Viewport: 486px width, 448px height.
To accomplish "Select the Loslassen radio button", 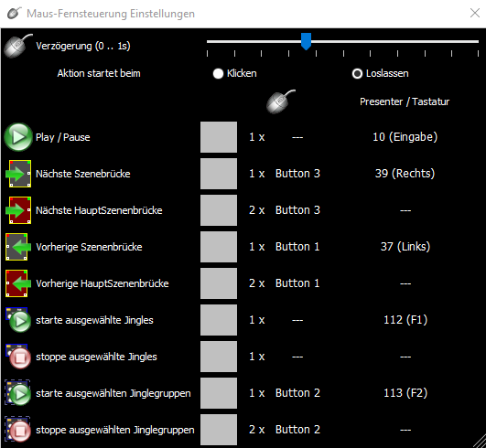I will pos(357,74).
